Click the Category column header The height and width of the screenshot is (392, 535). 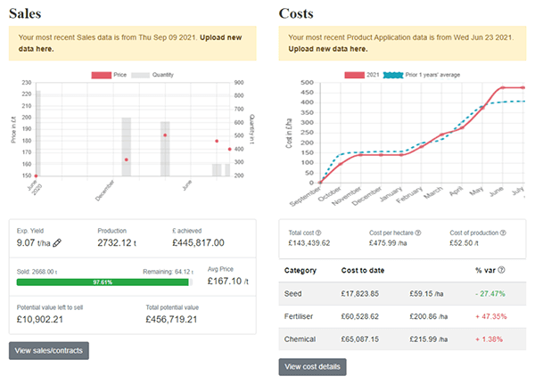tap(300, 270)
